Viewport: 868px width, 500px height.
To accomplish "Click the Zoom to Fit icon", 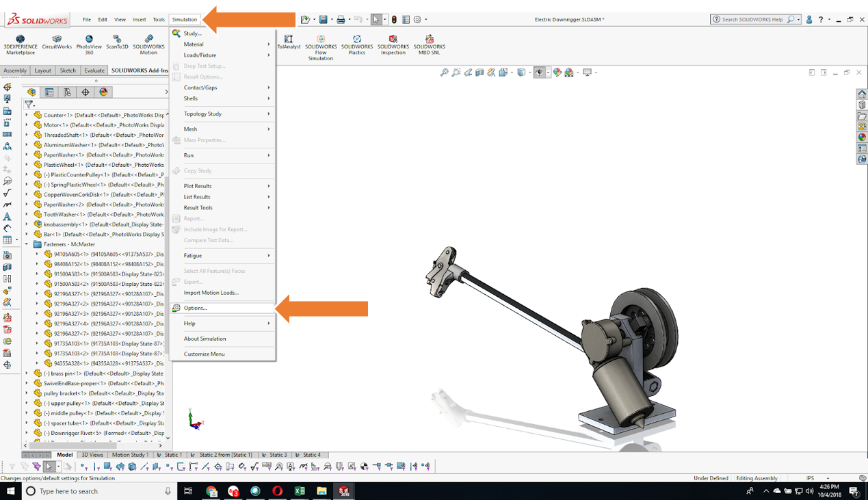I will pos(445,72).
